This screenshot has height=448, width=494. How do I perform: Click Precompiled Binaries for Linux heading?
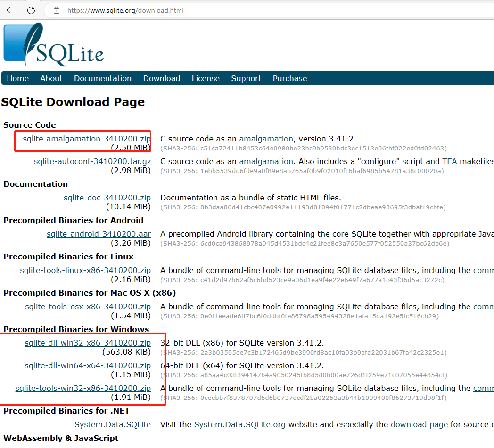pyautogui.click(x=68, y=257)
